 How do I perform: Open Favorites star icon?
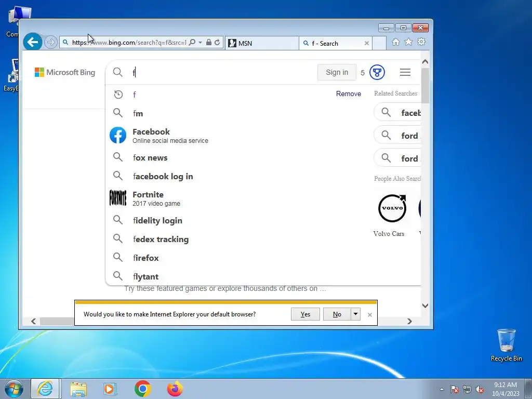pos(408,42)
